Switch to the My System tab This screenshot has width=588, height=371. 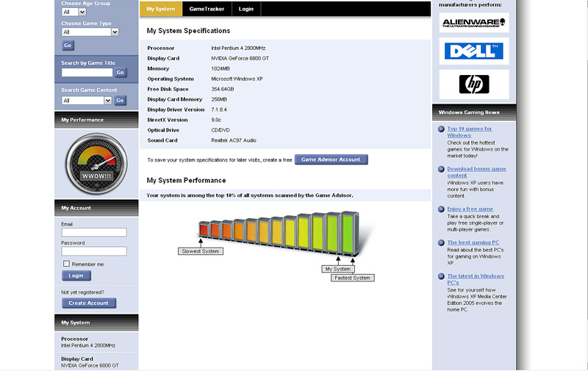(x=161, y=9)
